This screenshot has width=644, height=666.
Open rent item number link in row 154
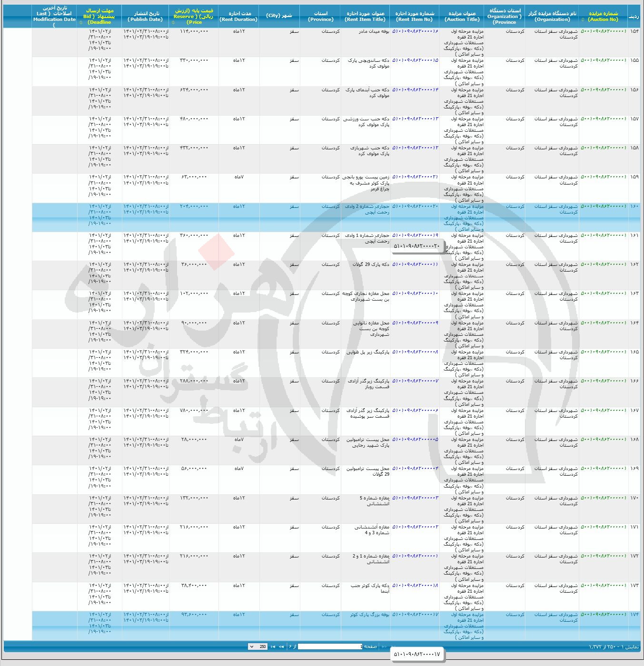[415, 31]
